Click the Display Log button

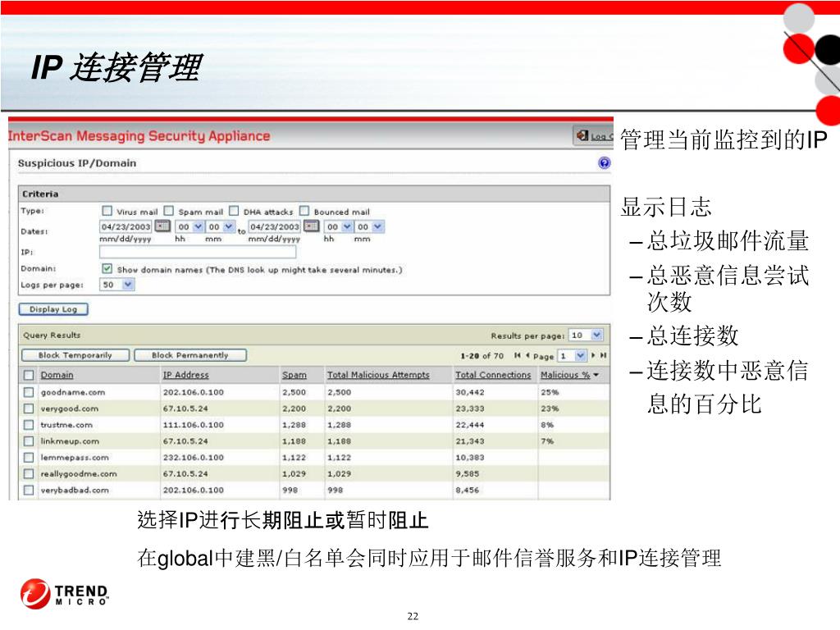tap(53, 309)
